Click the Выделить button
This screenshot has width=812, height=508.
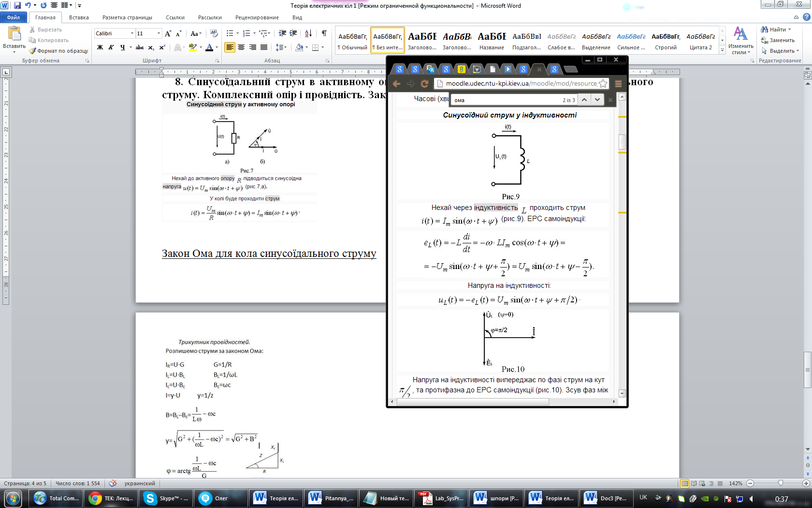(x=780, y=51)
